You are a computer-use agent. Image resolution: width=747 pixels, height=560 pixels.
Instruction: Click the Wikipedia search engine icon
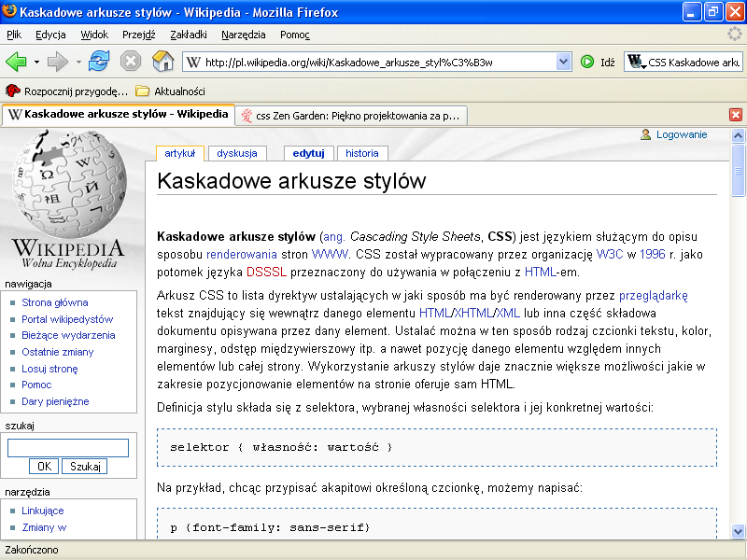coord(636,62)
